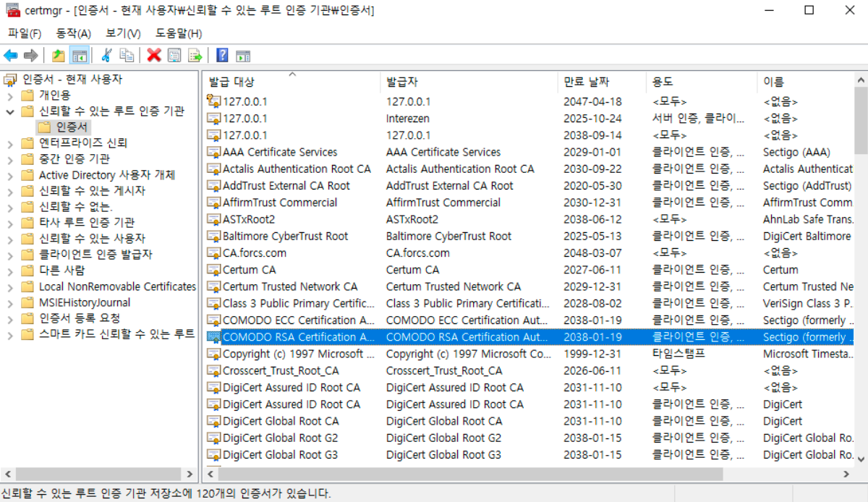
Task: Select the Class 3 Public Primary row
Action: pyautogui.click(x=529, y=303)
